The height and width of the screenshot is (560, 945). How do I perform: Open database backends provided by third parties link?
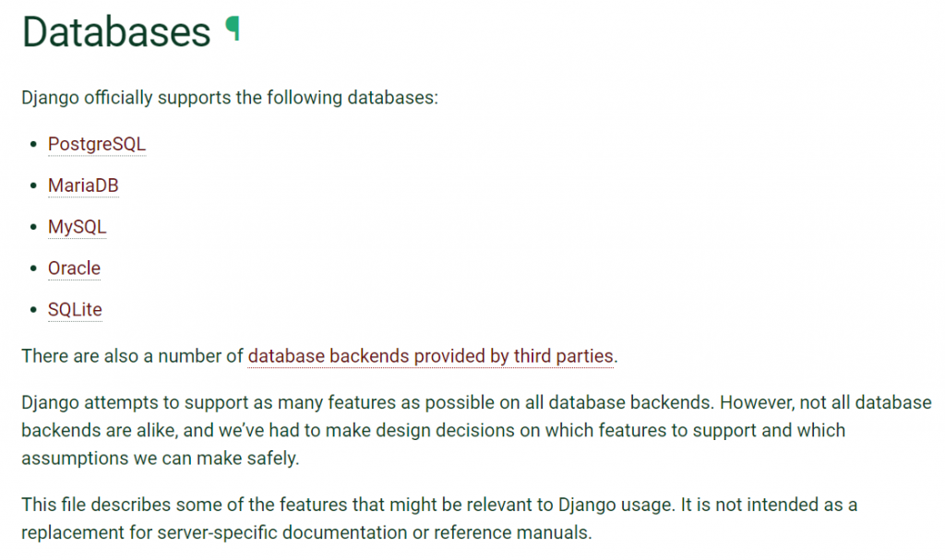tap(430, 356)
